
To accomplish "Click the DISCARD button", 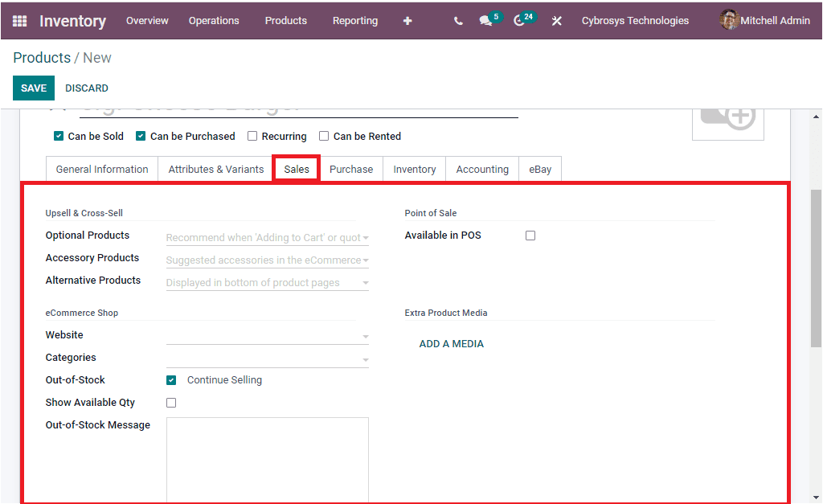I will pyautogui.click(x=86, y=88).
